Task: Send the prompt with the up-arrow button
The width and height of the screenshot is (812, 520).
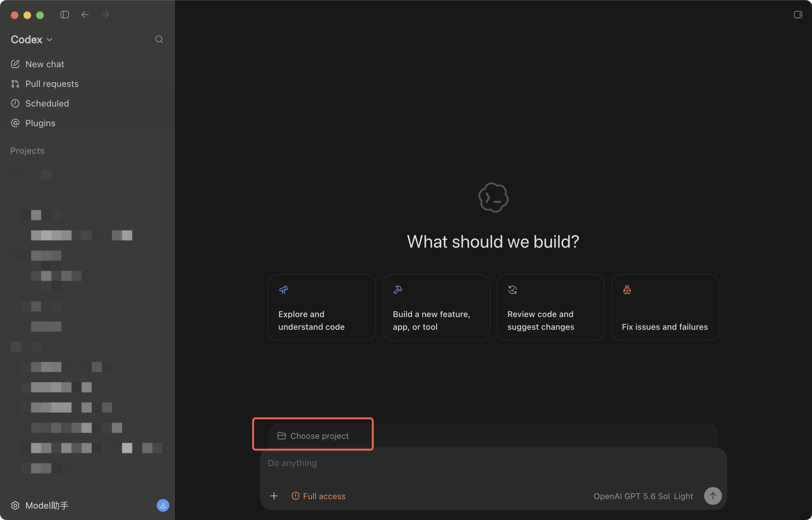Action: click(713, 496)
